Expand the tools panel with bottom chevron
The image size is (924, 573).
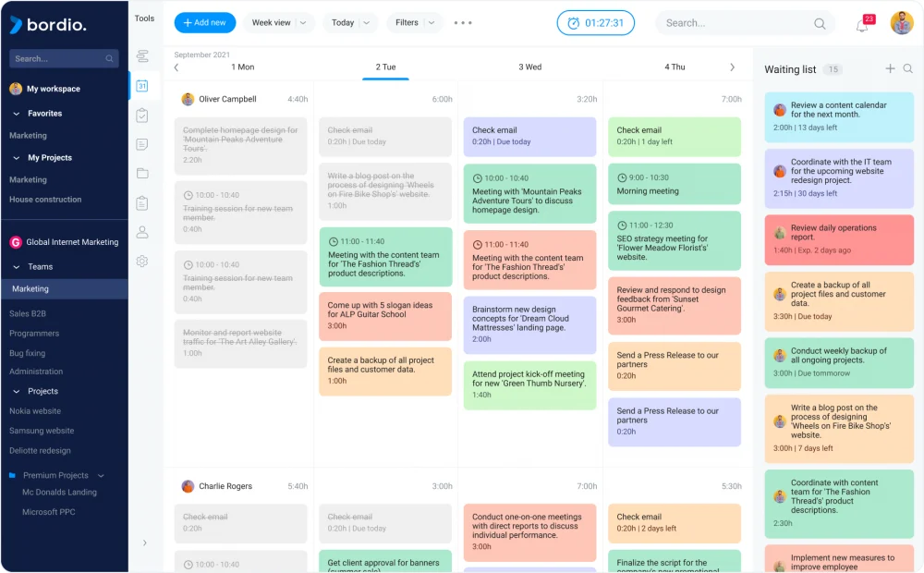coord(144,543)
